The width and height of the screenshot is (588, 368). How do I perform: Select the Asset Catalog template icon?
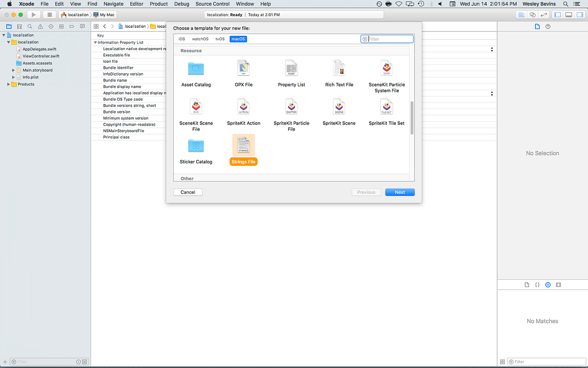[x=196, y=68]
